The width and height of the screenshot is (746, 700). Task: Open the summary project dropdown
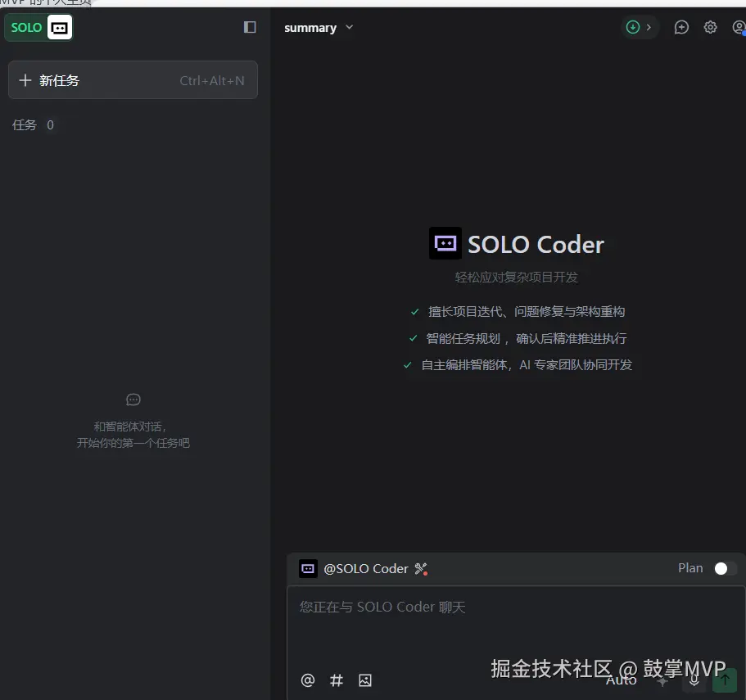[319, 28]
